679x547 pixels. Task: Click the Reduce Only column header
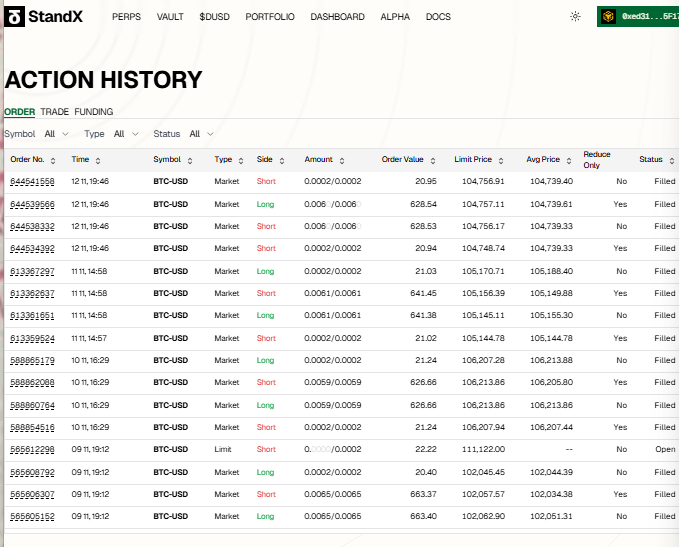(597, 160)
